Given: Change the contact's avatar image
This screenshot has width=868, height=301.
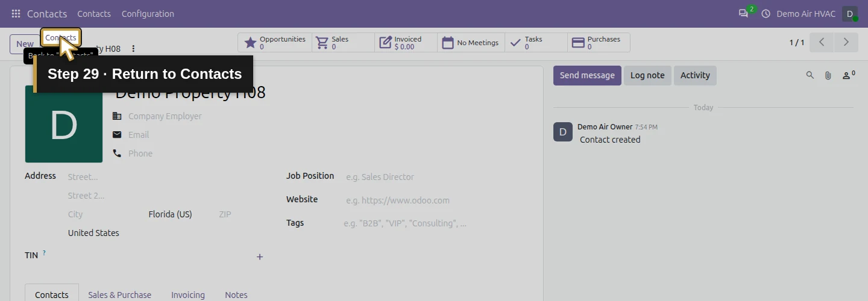Looking at the screenshot, I should (x=64, y=124).
